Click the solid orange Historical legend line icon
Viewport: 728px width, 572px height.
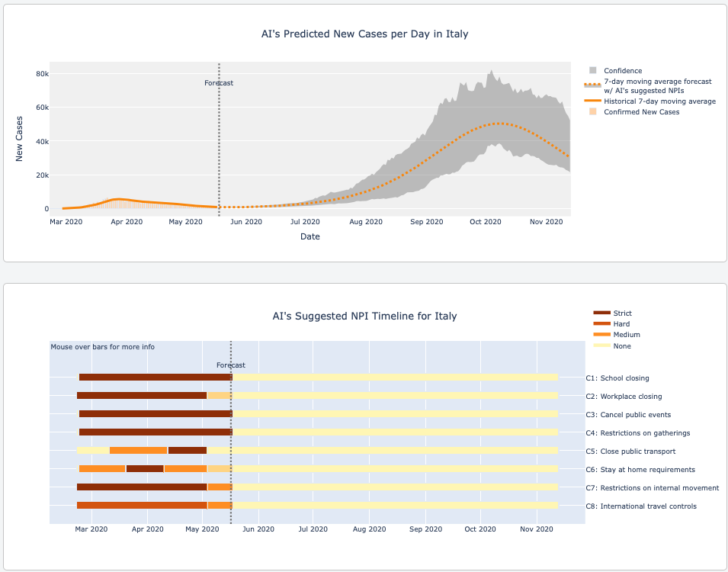[592, 101]
